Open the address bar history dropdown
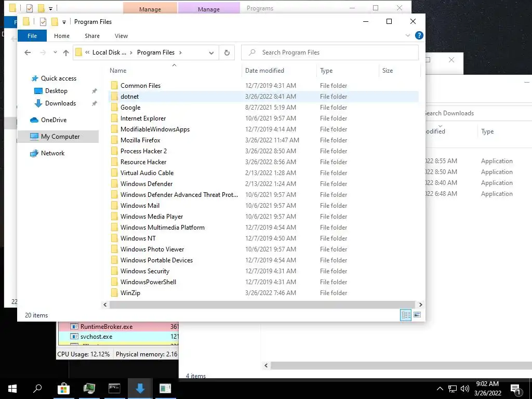This screenshot has width=532, height=399. pos(211,52)
